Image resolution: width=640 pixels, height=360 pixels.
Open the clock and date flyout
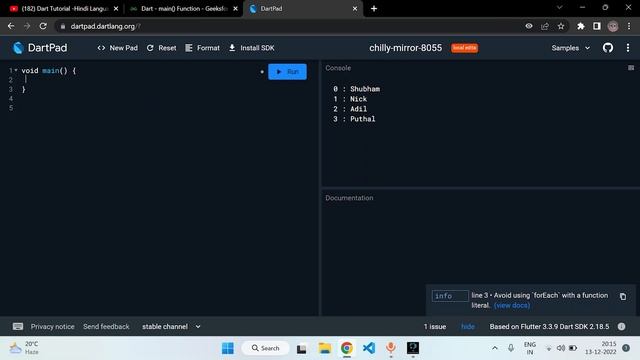coord(600,348)
